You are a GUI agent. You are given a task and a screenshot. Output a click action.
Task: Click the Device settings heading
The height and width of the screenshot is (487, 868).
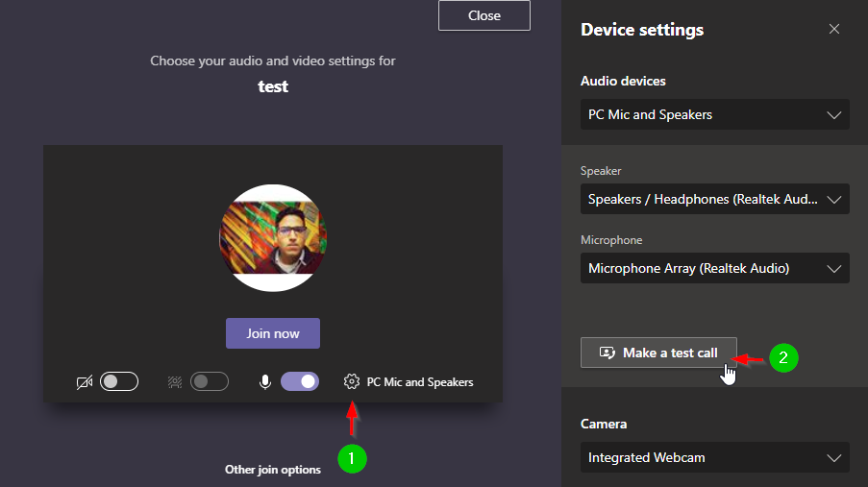click(x=642, y=30)
